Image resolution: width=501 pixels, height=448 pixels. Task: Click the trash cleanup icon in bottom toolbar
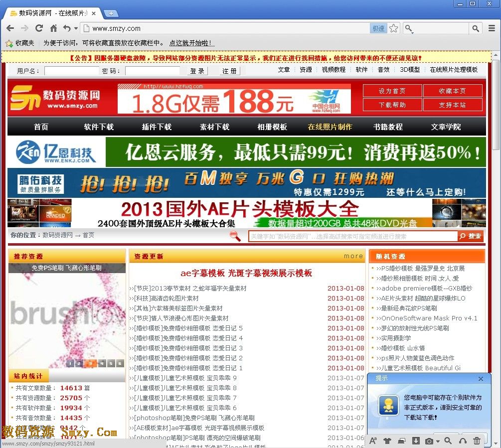click(477, 441)
